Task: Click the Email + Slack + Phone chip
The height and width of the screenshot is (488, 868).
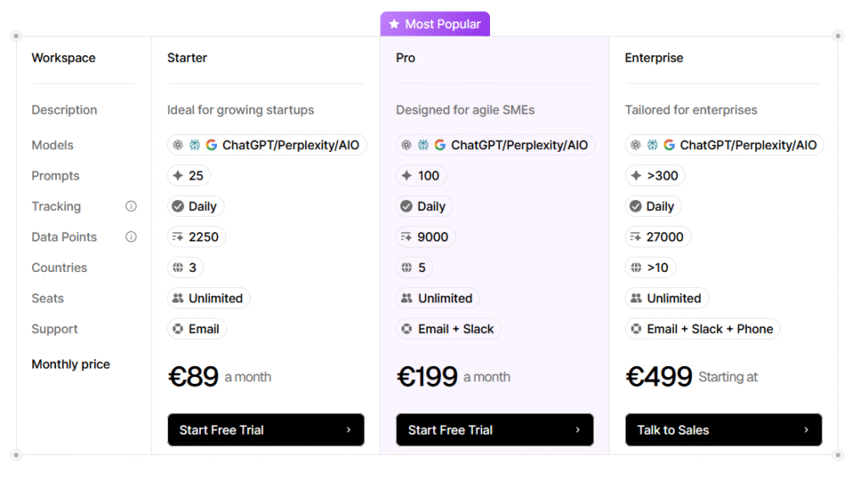Action: click(702, 329)
